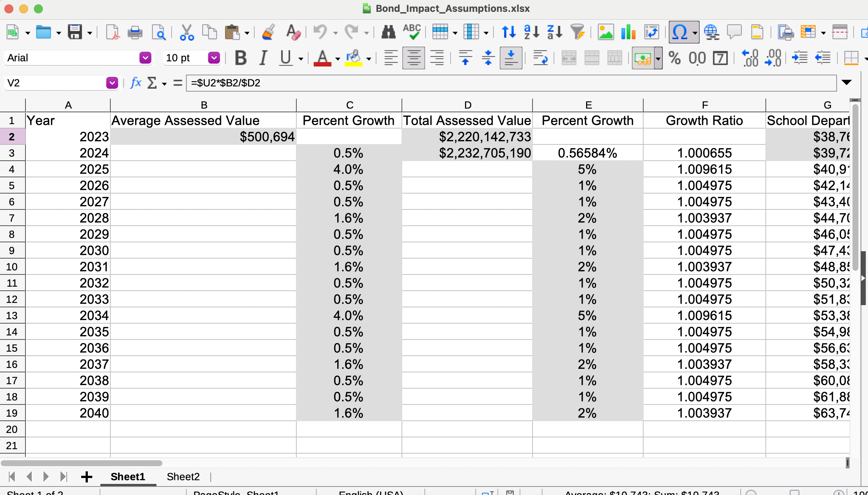Expand the Arial font name dropdown
Screen dimensions: 868x495
(x=145, y=58)
